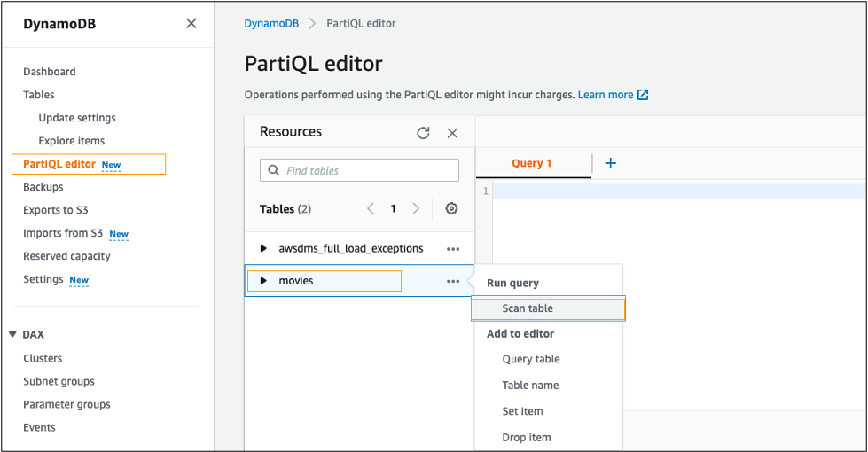This screenshot has width=868, height=452.
Task: Switch to Query 1 tab
Action: [x=531, y=163]
